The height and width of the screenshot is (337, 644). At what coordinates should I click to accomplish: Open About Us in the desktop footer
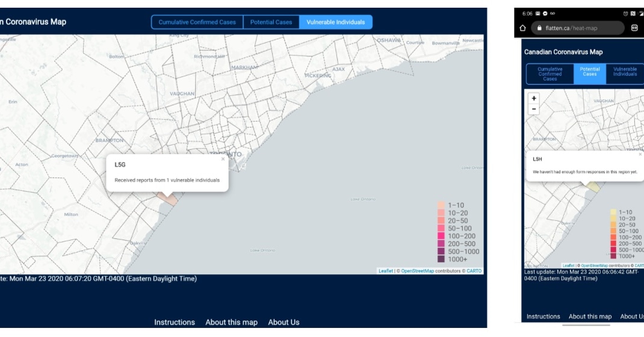pyautogui.click(x=284, y=322)
